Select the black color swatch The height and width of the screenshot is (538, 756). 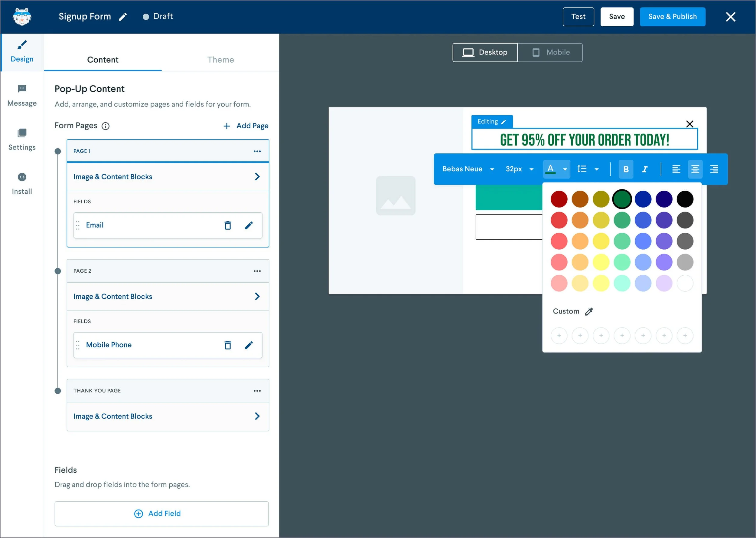point(685,199)
